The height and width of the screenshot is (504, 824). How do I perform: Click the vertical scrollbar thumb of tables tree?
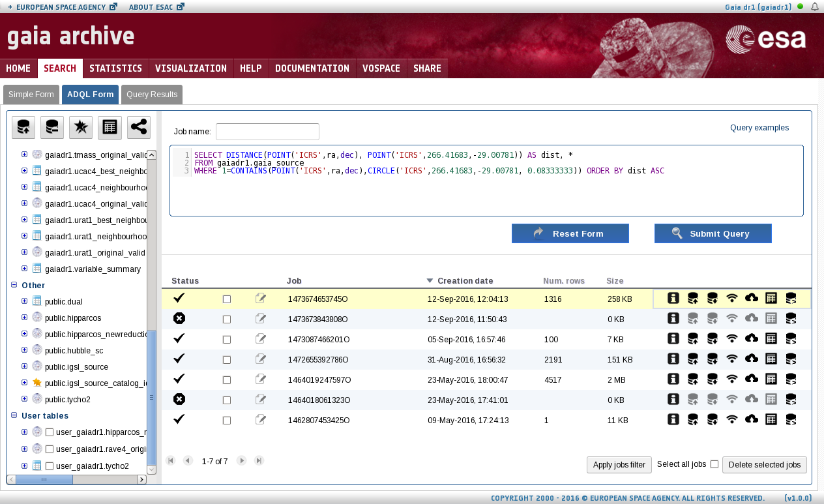[151, 396]
